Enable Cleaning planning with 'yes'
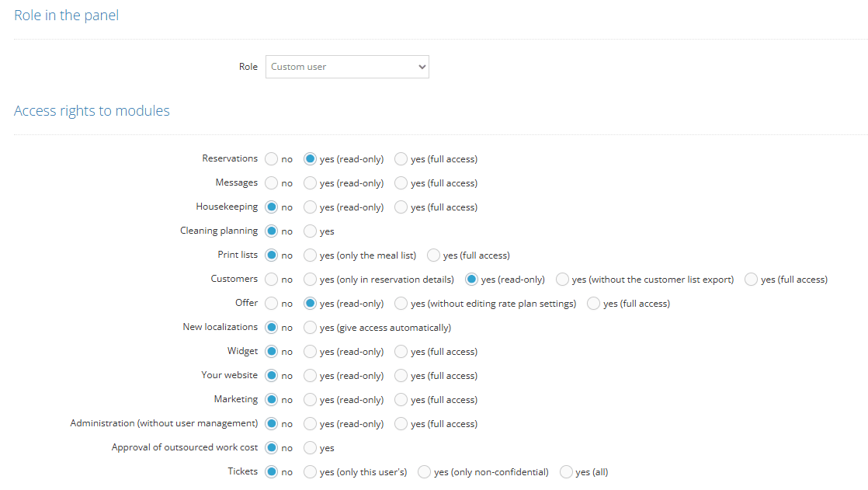868x490 pixels. [311, 231]
